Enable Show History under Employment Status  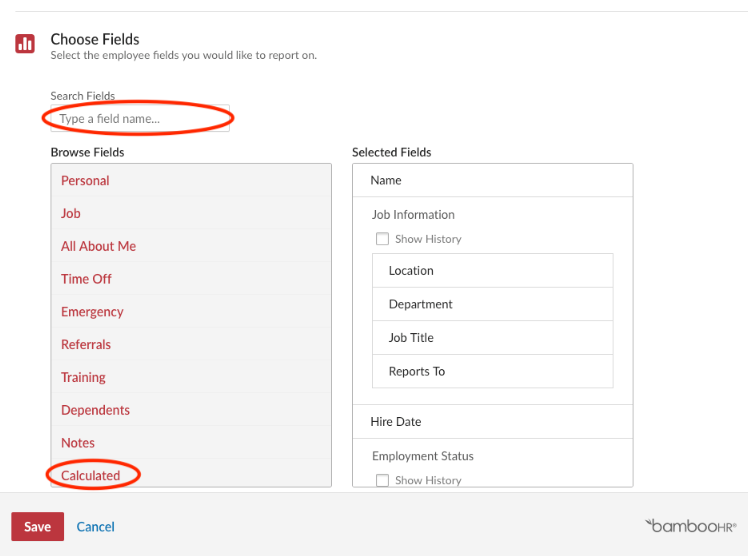[383, 480]
